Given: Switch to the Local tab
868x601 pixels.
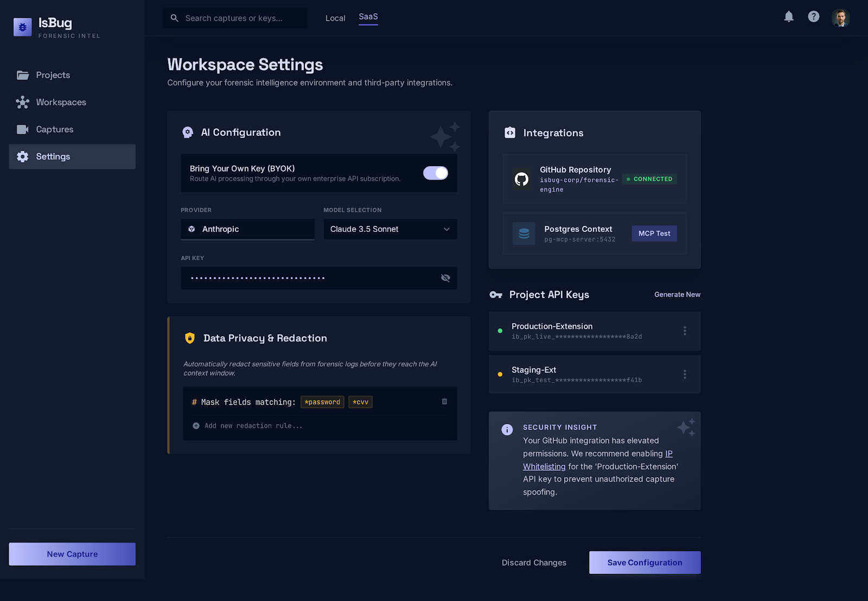Looking at the screenshot, I should (x=335, y=18).
